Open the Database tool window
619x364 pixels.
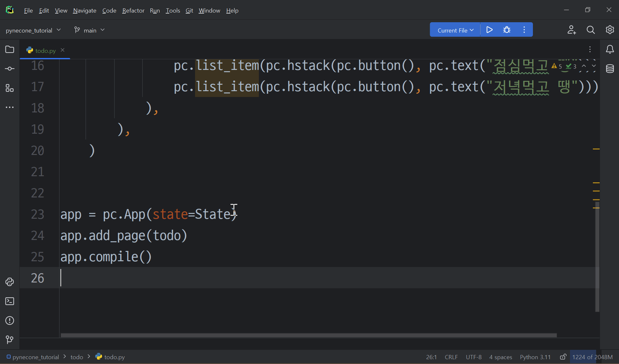pyautogui.click(x=610, y=69)
